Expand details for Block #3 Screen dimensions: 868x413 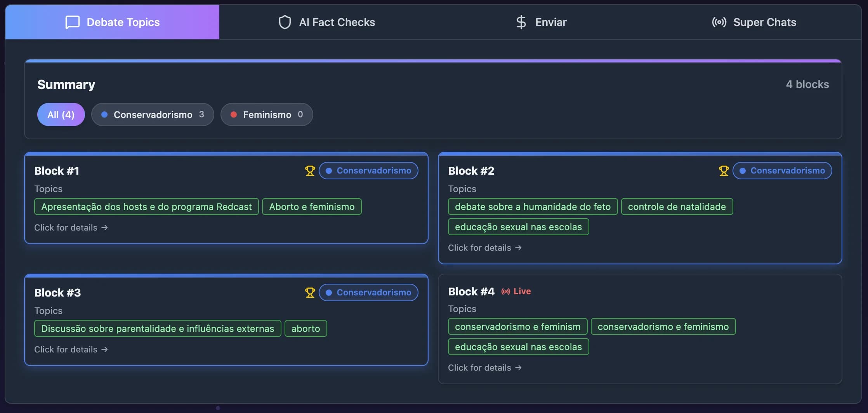(71, 349)
